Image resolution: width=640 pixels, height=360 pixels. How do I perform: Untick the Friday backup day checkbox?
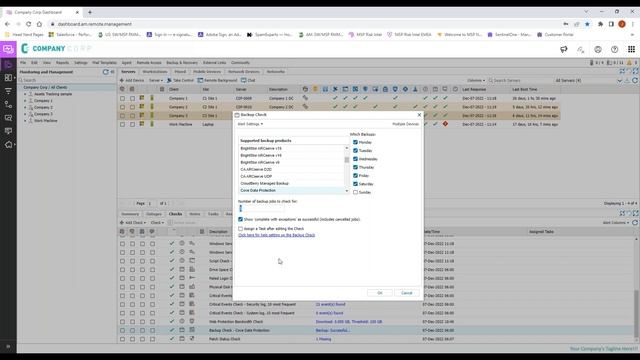(355, 176)
